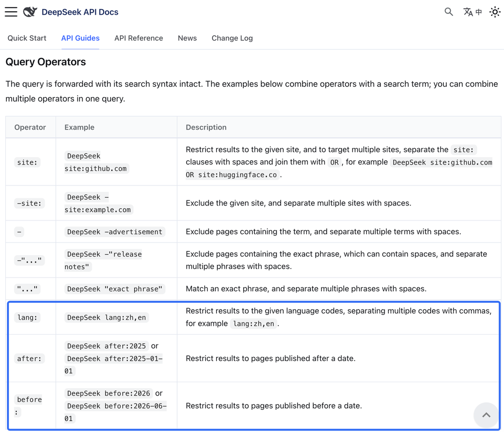Click 'Restrict results to pages published before a date.'
The image size is (504, 432).
(274, 406)
